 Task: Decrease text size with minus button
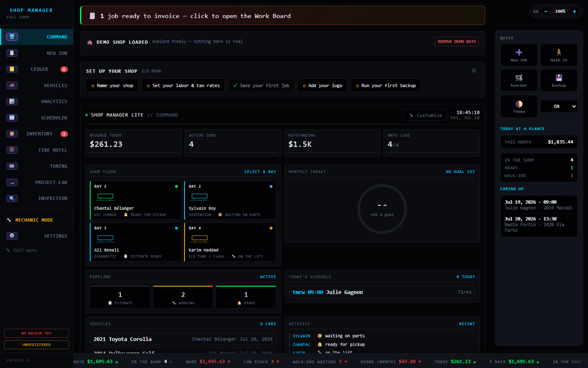pyautogui.click(x=546, y=11)
